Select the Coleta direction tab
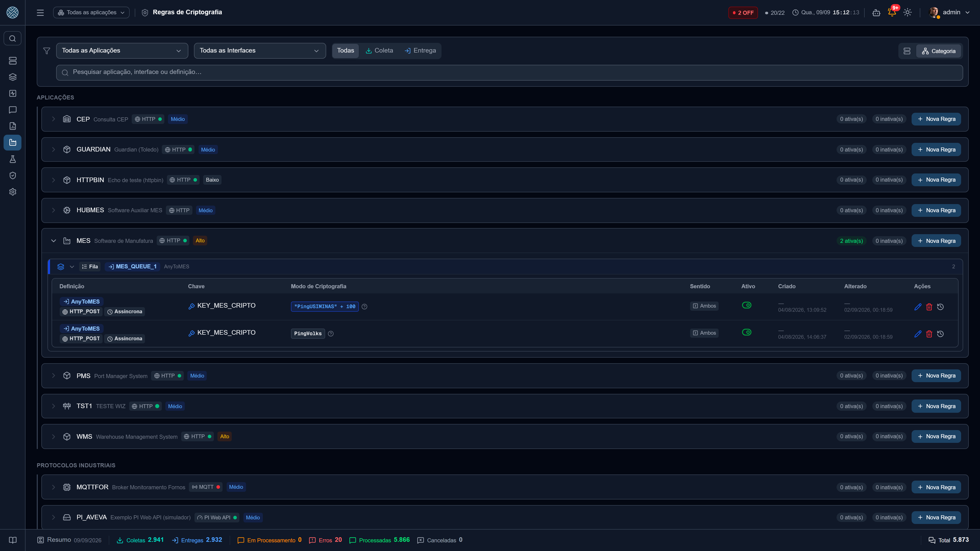 (x=379, y=51)
